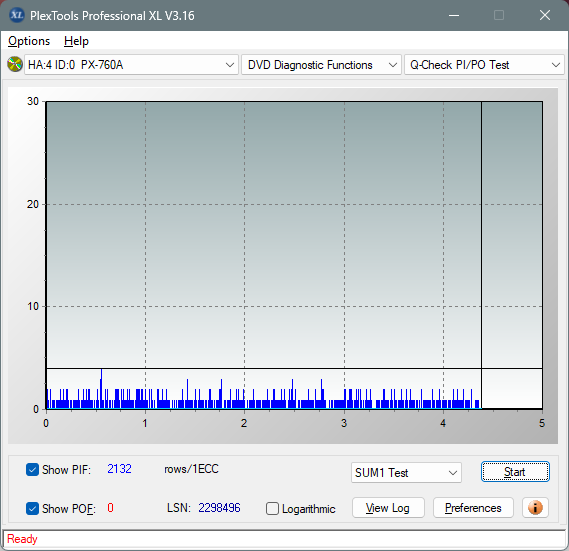The height and width of the screenshot is (551, 569).
Task: Click the rows/1ECC label
Action: pyautogui.click(x=191, y=469)
